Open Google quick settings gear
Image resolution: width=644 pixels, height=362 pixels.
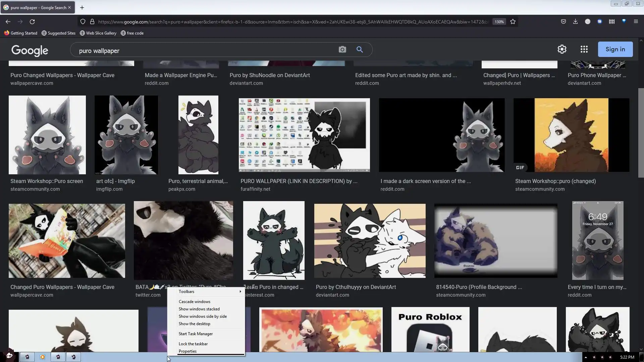(x=562, y=49)
